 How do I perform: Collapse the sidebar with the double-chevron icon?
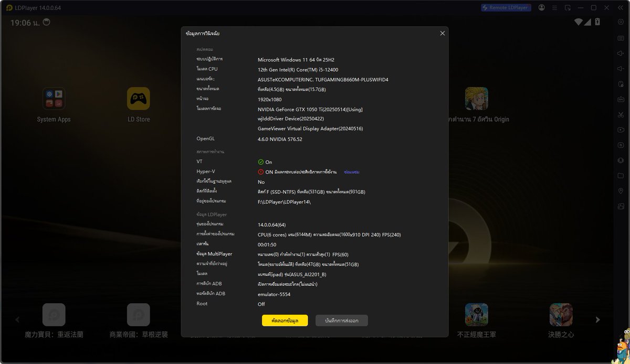[x=621, y=7]
